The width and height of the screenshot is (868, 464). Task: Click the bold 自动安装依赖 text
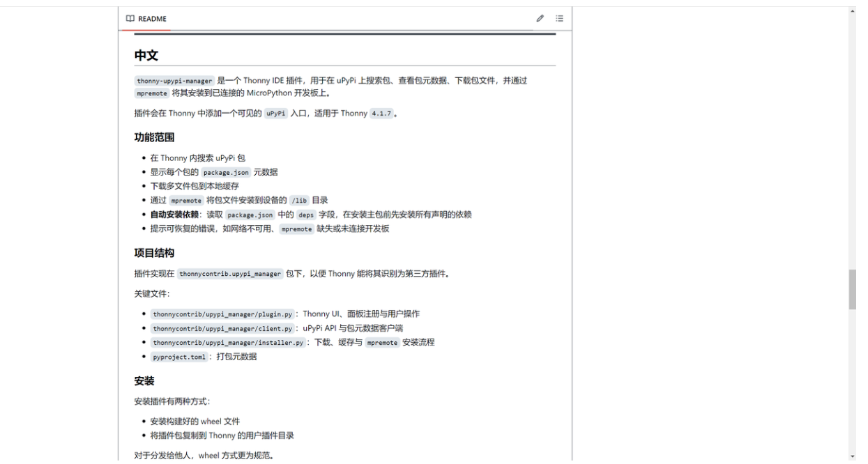point(175,215)
